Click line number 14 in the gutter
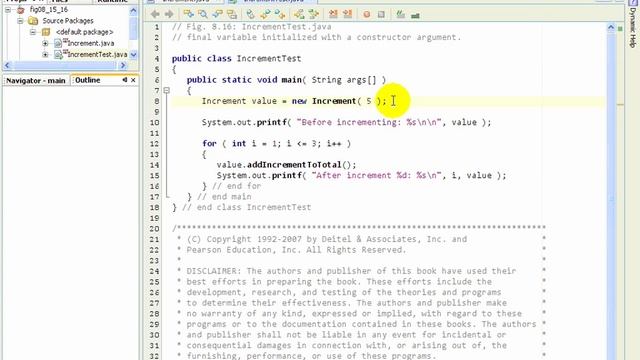The width and height of the screenshot is (640, 360). click(154, 165)
